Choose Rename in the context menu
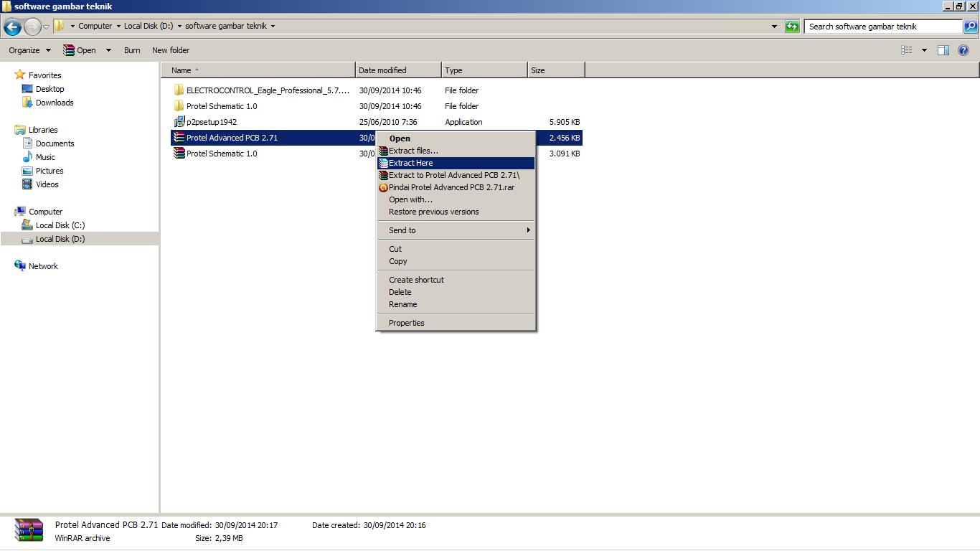 click(456, 304)
